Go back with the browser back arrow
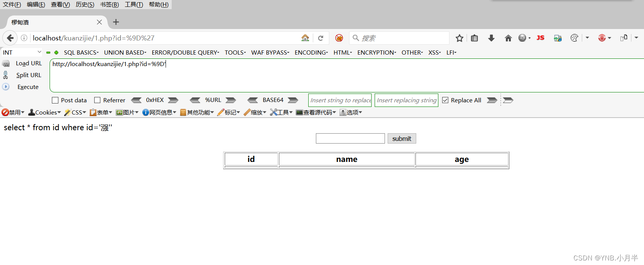 (10, 38)
